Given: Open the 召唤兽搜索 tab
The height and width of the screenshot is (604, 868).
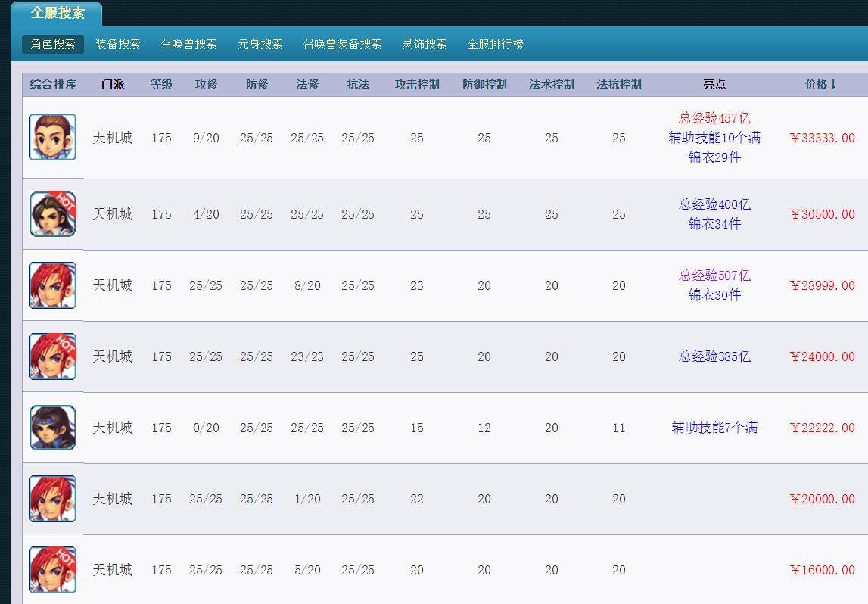Looking at the screenshot, I should tap(188, 45).
